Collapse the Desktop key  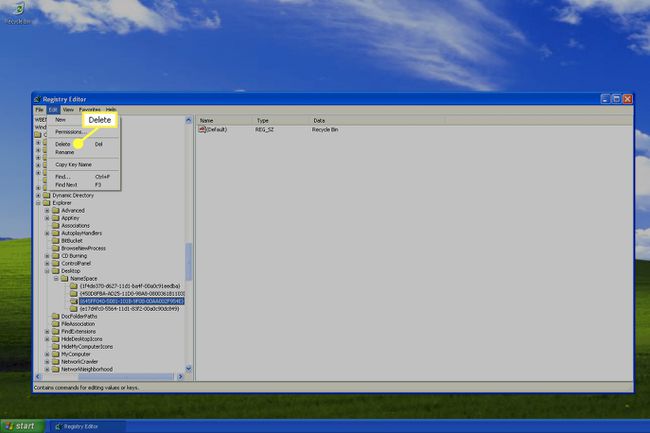[x=47, y=271]
